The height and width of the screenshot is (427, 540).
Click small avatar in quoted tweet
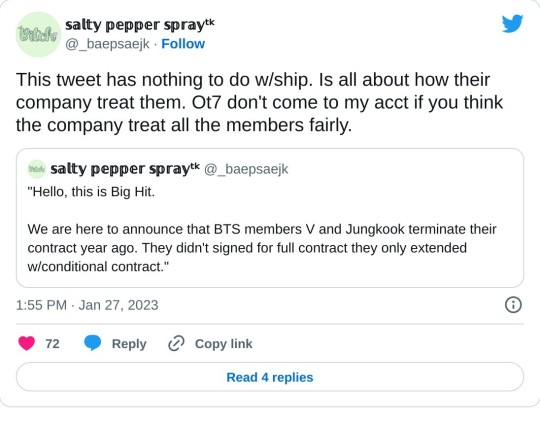(x=37, y=169)
